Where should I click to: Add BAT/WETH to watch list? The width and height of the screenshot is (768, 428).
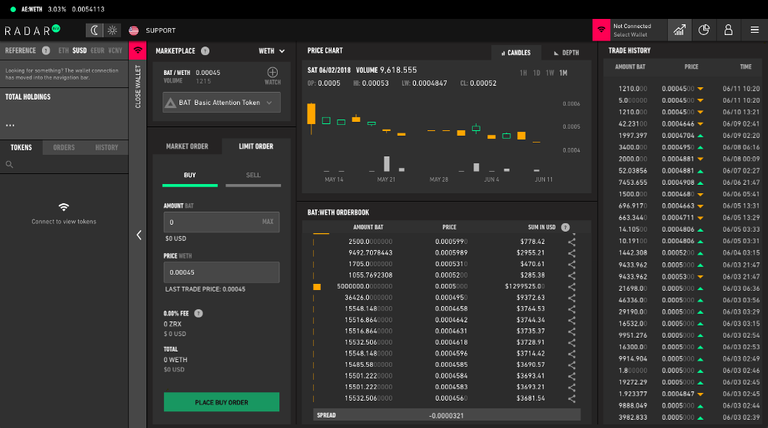(272, 75)
